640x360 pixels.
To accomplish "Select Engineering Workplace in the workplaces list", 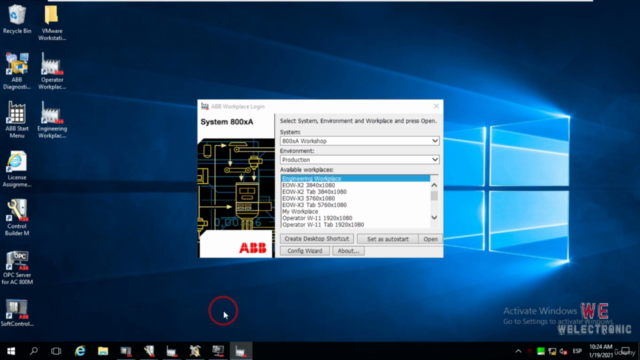I will [x=355, y=178].
